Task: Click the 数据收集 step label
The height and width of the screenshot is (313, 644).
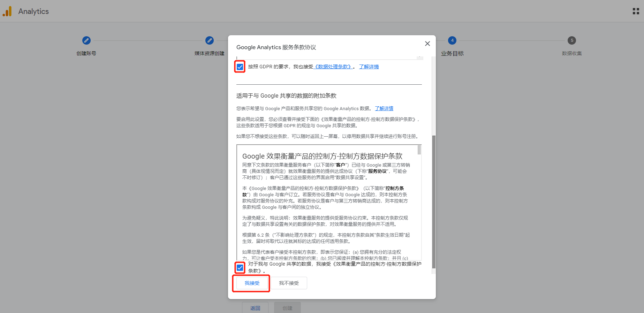Action: [572, 53]
